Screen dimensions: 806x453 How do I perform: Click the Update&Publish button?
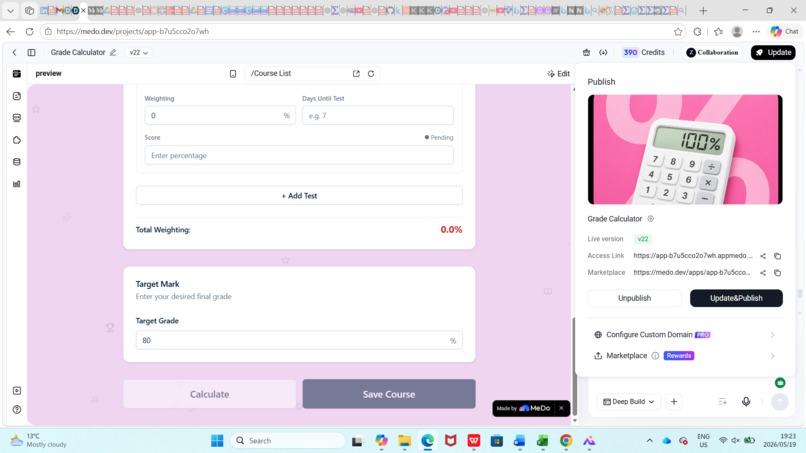click(736, 298)
